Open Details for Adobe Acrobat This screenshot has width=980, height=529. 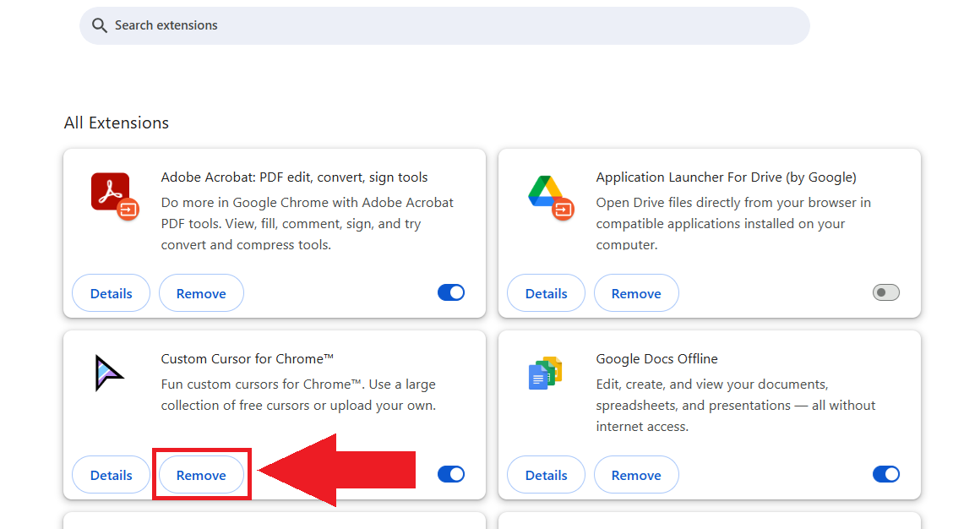(112, 293)
